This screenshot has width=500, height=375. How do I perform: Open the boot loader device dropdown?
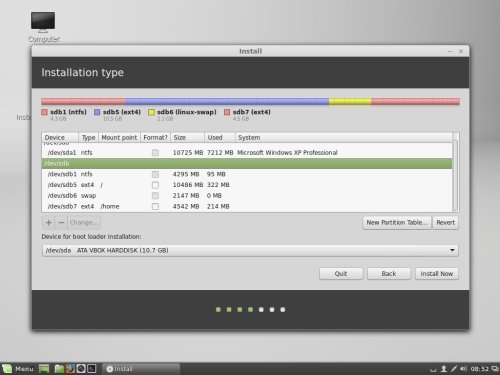[250, 250]
